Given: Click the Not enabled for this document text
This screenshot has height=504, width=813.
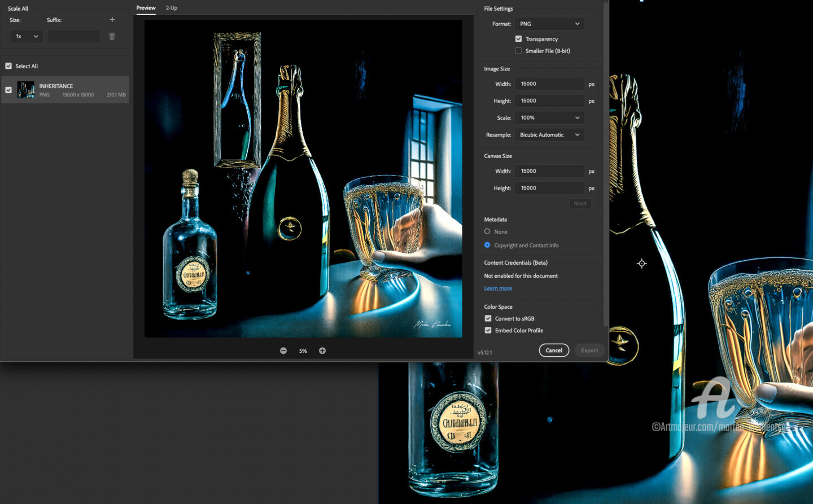Looking at the screenshot, I should coord(521,276).
